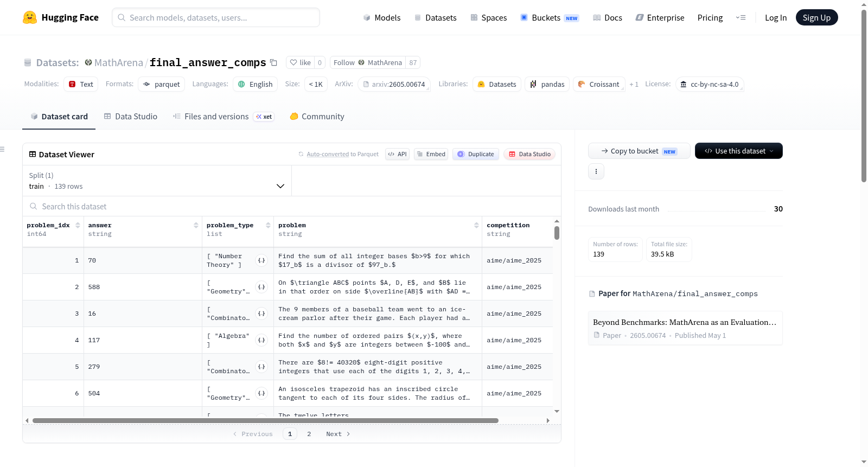The image size is (868, 467).
Task: Sort by problem_type column
Action: click(268, 225)
